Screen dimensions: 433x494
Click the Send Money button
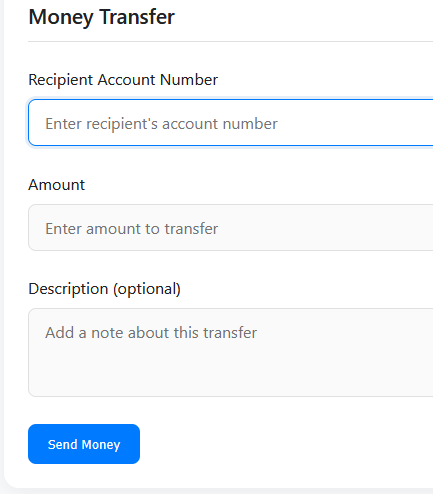click(84, 444)
